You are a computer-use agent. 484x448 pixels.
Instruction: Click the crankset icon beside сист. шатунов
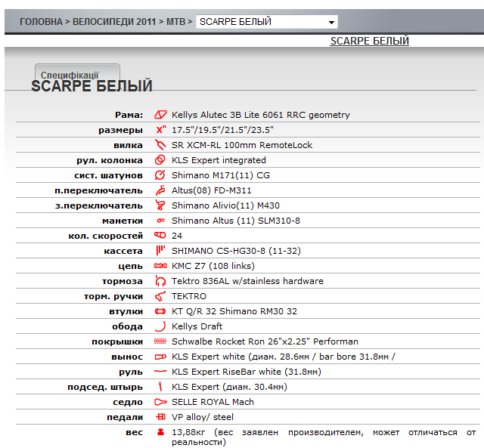(160, 175)
